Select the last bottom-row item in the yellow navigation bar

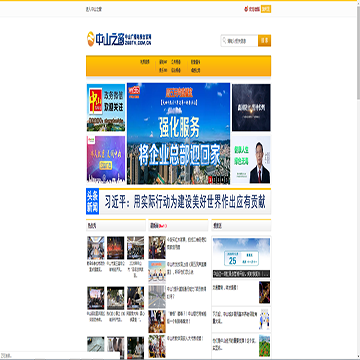point(196,70)
